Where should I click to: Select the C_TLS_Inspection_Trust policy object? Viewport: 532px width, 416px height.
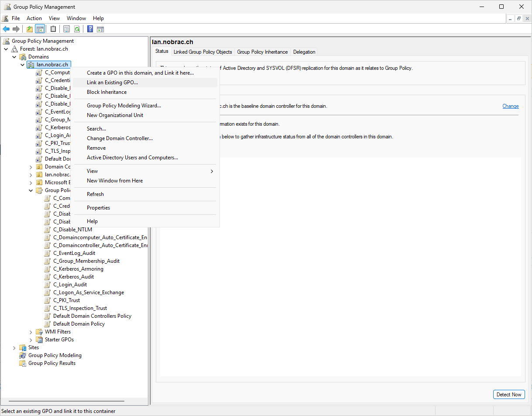pos(80,308)
